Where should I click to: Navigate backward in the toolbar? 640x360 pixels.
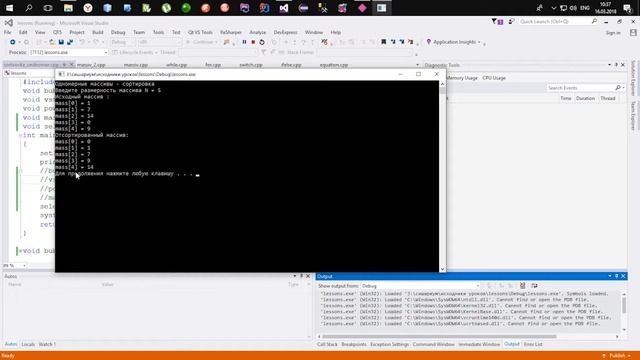[13, 42]
